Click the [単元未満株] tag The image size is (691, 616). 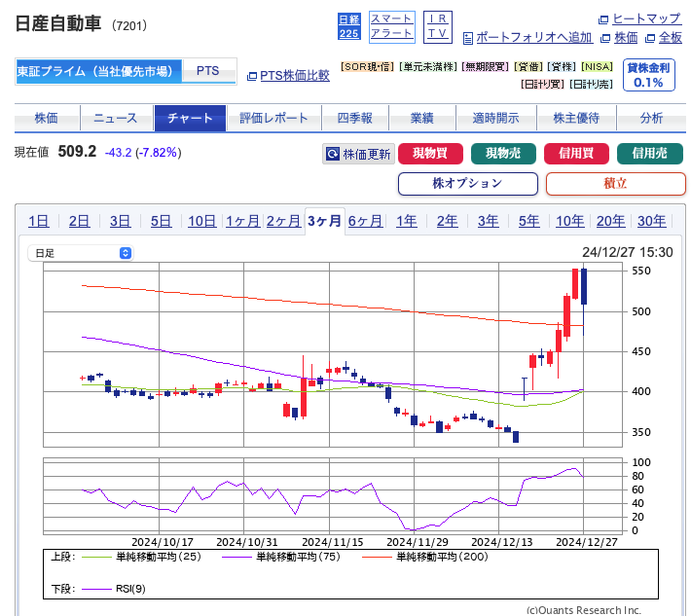[428, 66]
